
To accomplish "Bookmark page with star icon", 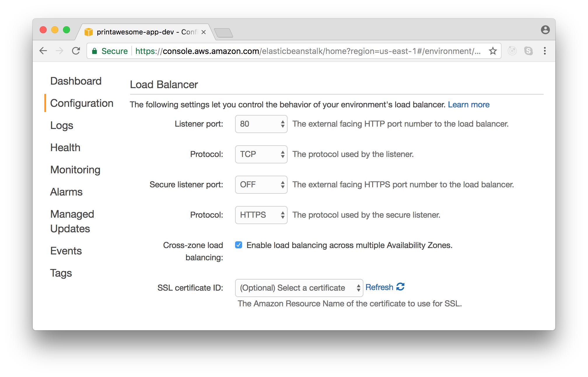I will 493,51.
